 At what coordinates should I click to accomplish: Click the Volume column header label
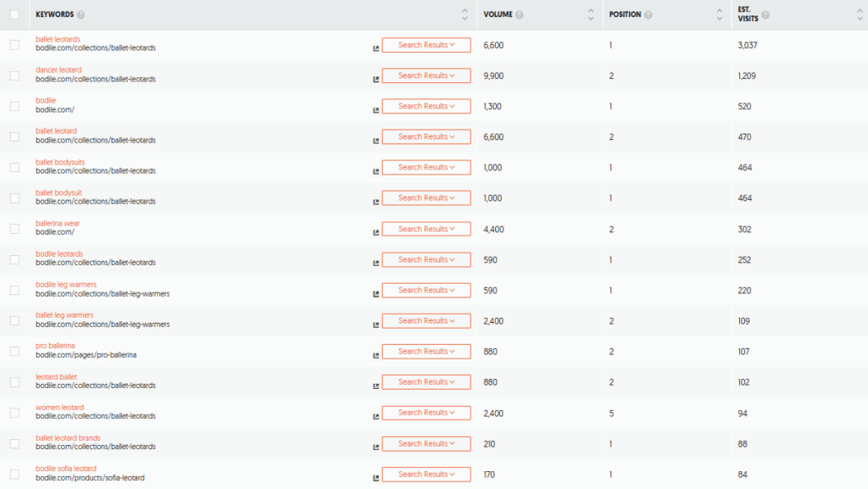[x=498, y=14]
